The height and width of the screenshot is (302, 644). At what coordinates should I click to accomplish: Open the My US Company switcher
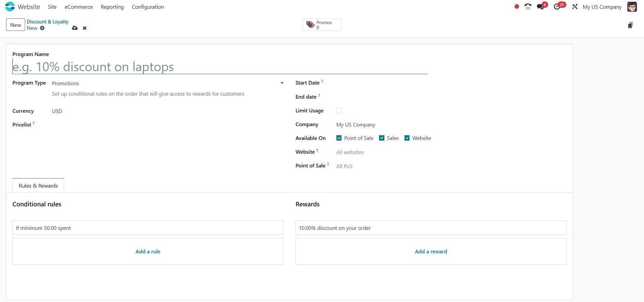coord(602,7)
